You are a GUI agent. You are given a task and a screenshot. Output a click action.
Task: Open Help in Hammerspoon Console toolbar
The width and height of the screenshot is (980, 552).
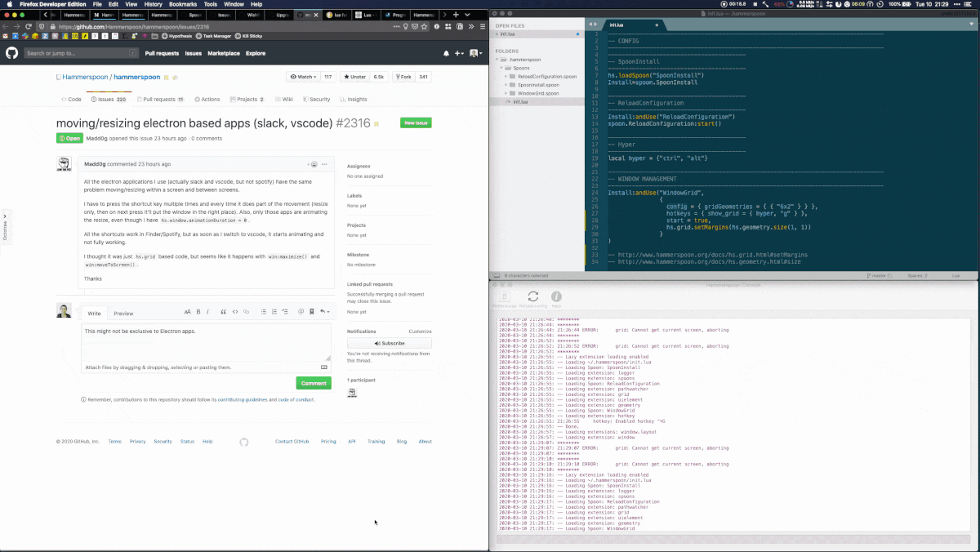[556, 299]
